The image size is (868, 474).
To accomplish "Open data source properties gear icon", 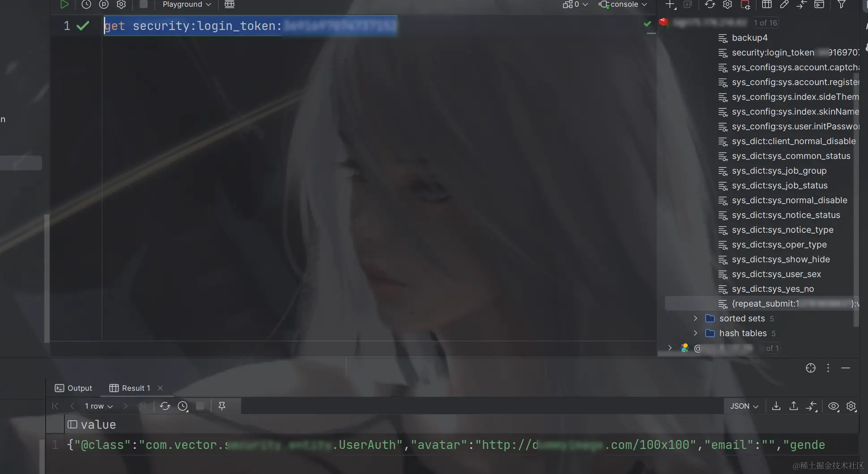I will pyautogui.click(x=728, y=4).
